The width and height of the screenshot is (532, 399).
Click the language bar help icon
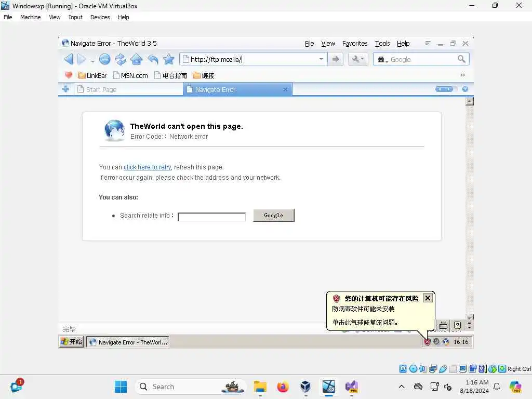click(457, 325)
